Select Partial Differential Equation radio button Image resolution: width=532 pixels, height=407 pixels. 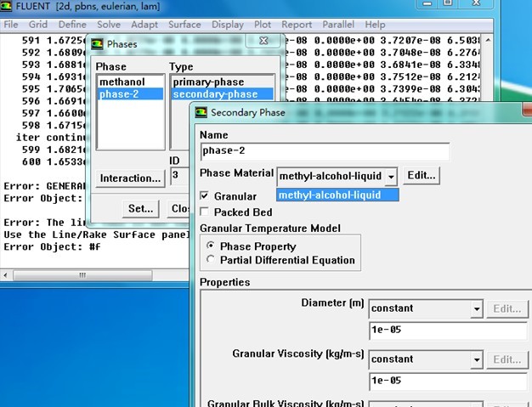(x=211, y=259)
